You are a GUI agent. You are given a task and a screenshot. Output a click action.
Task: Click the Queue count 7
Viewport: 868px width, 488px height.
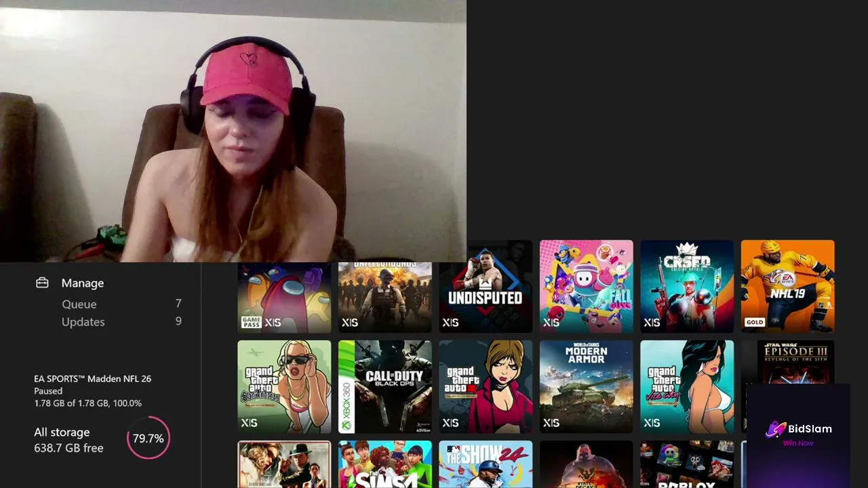178,304
